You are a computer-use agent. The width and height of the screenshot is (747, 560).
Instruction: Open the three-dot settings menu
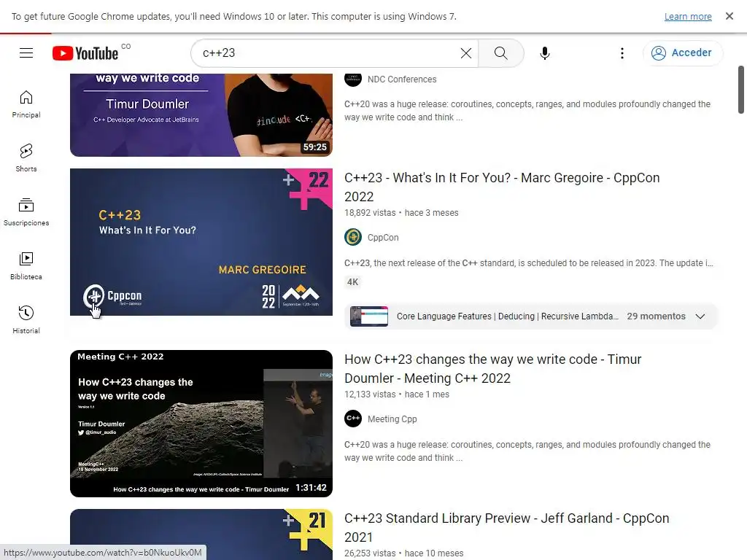[x=622, y=52]
